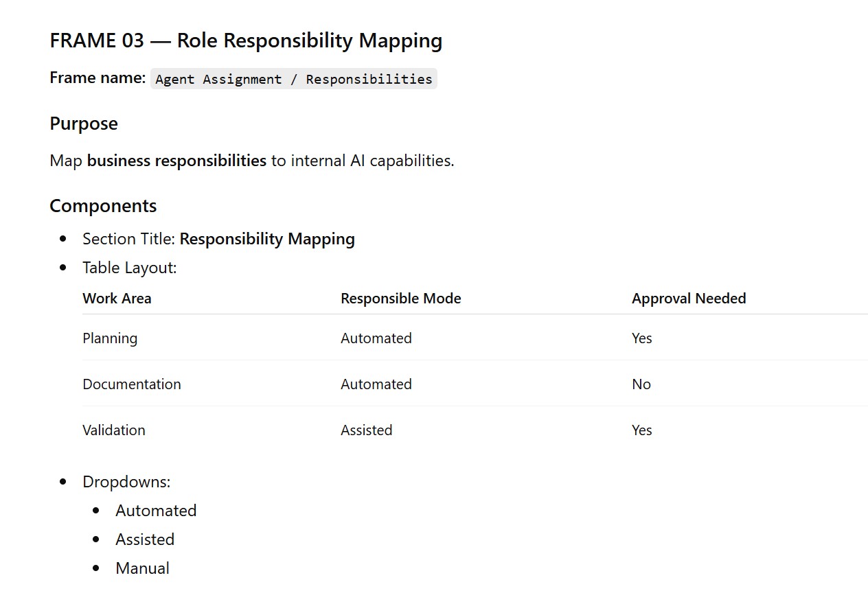Click the "Planning" table cell

click(110, 338)
